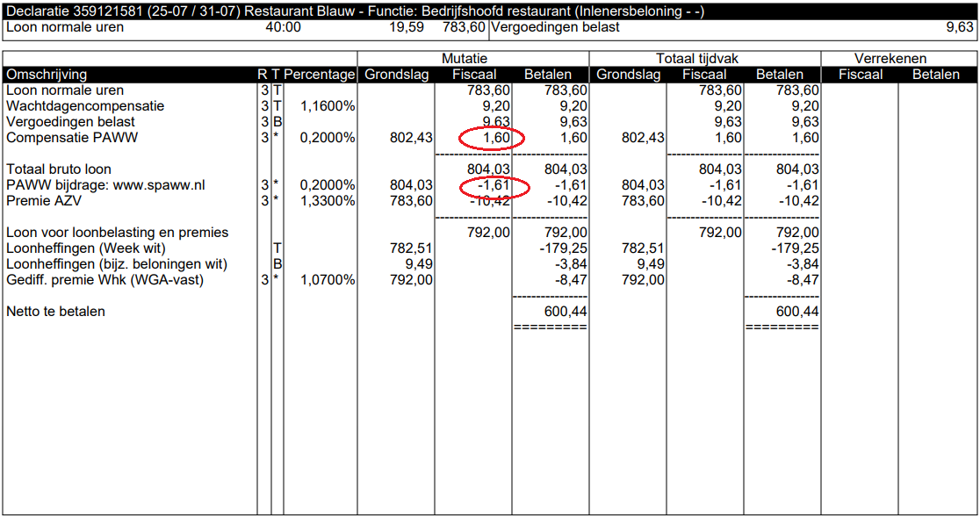Click the Netto te betalen label
Viewport: 980px width, 518px height.
coord(55,312)
